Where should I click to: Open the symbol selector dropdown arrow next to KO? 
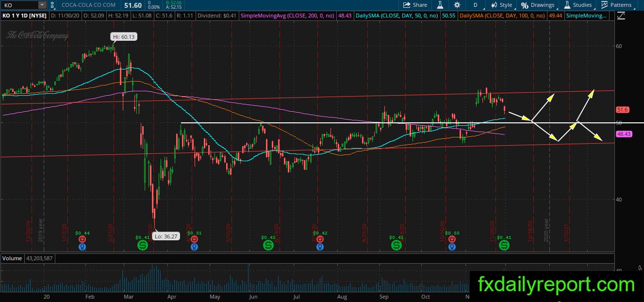(x=42, y=5)
